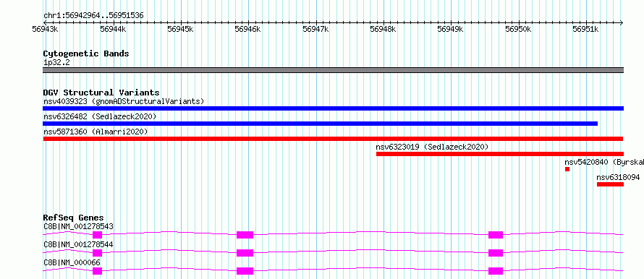The width and height of the screenshot is (644, 279).
Task: Click the C8B|NM_001278544 transcript label
Action: point(78,244)
